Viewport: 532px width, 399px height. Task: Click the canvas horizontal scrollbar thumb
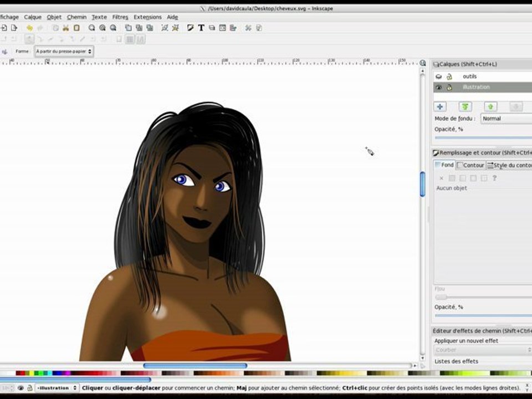195,366
